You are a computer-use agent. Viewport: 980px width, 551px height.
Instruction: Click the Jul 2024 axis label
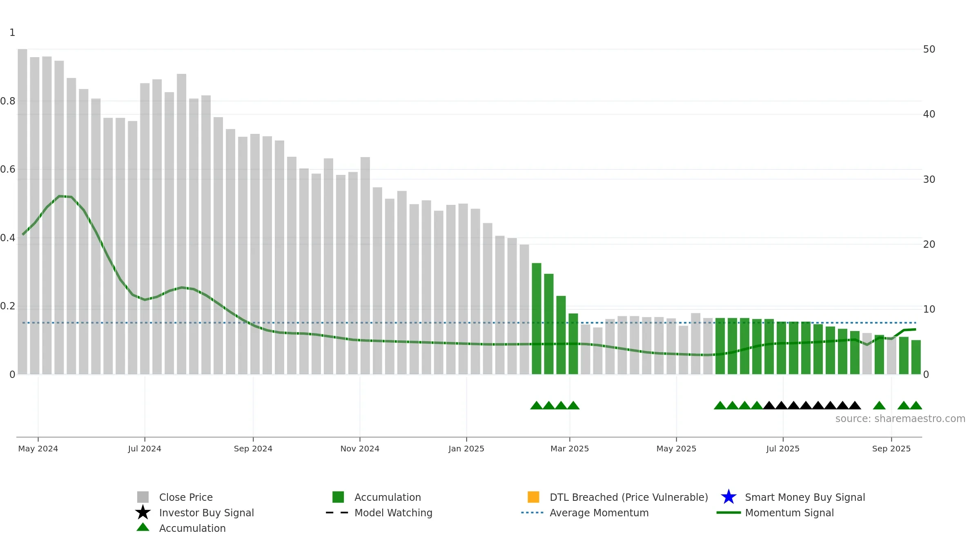tap(145, 449)
